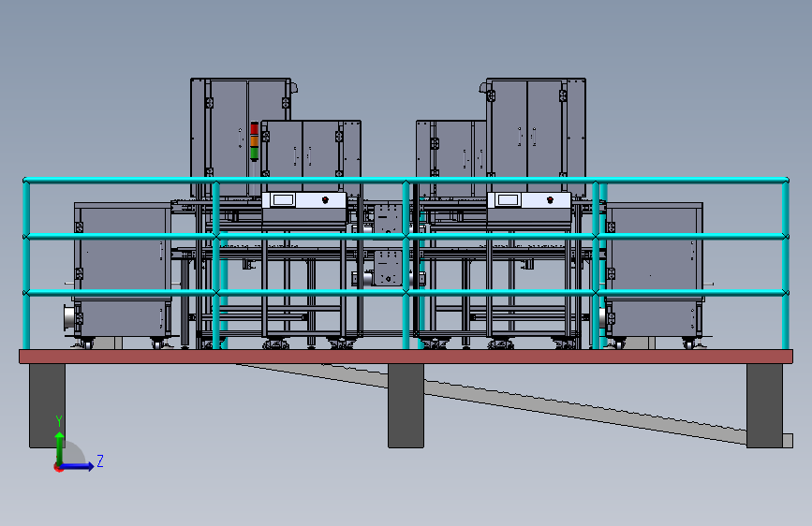Select the far-right gray cabinet
Viewport: 812px width, 526px height.
[654, 270]
